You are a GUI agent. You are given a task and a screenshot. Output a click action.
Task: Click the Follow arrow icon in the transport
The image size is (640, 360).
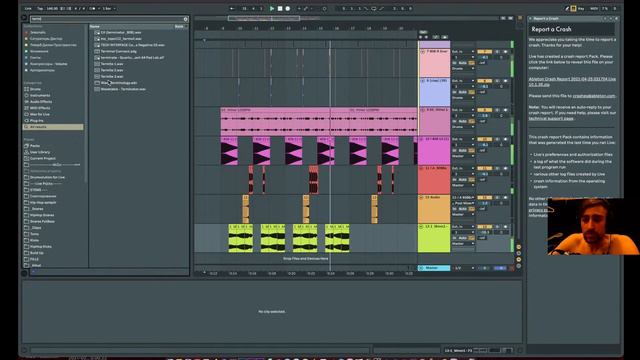coord(232,9)
